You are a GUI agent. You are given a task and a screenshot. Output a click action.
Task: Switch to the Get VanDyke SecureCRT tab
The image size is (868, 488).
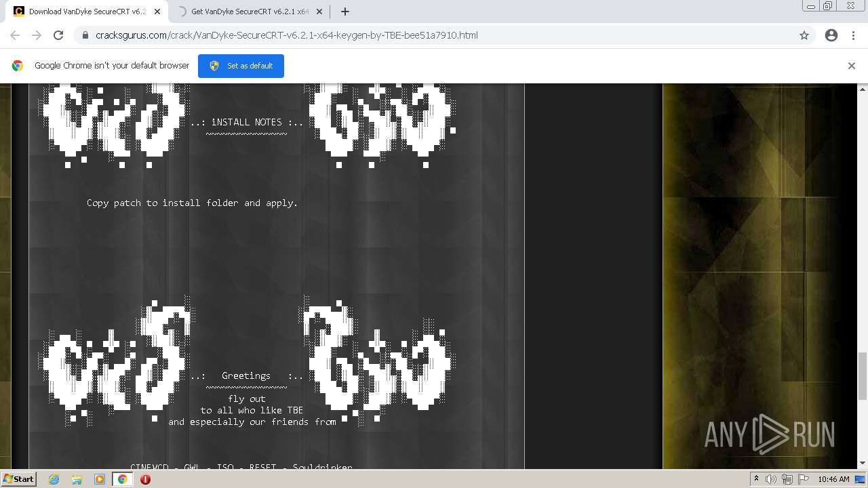(248, 12)
